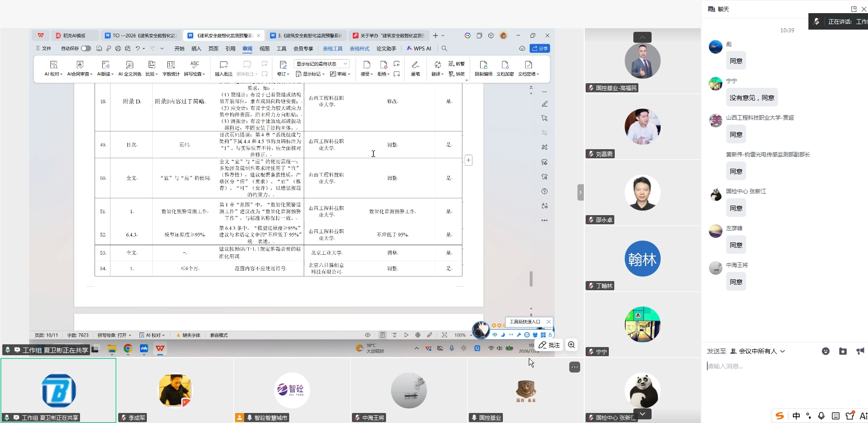Screen dimensions: 868x423
Task: Click the print icon in quick toolbar
Action: pyautogui.click(x=118, y=48)
